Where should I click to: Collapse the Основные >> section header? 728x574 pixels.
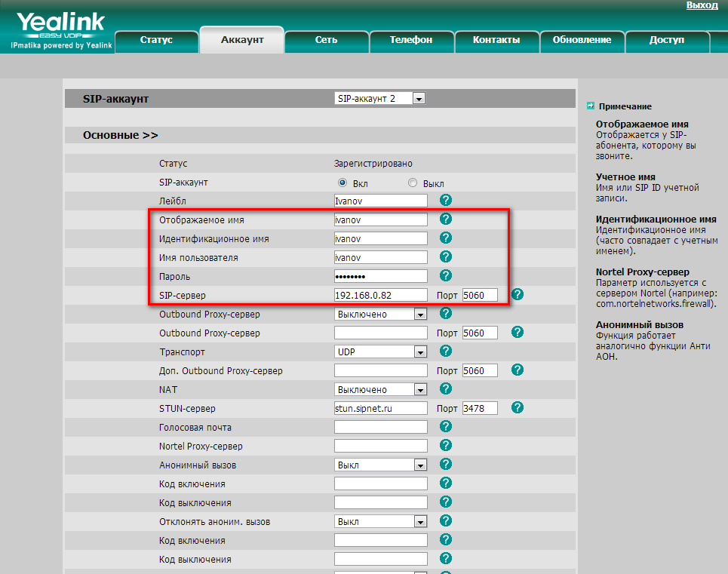(x=121, y=135)
